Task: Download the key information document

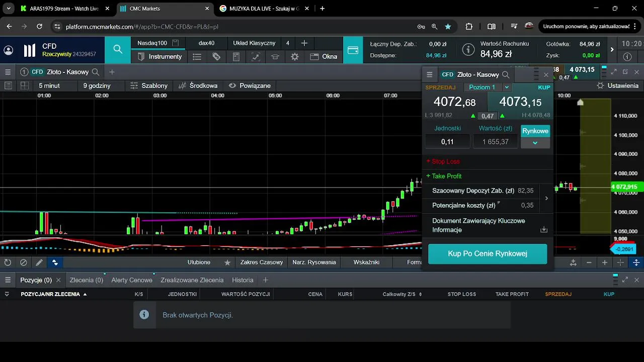Action: (x=544, y=229)
